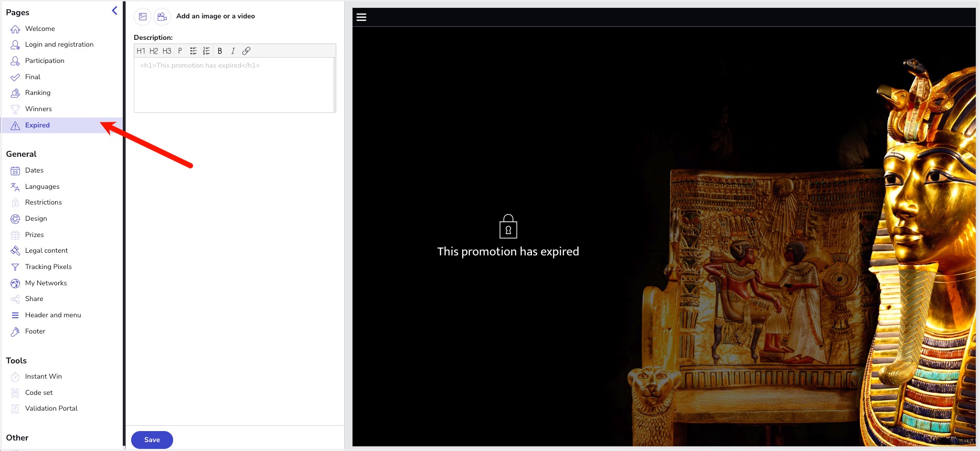The width and height of the screenshot is (980, 451).
Task: Add a video using the camera icon
Action: click(162, 16)
